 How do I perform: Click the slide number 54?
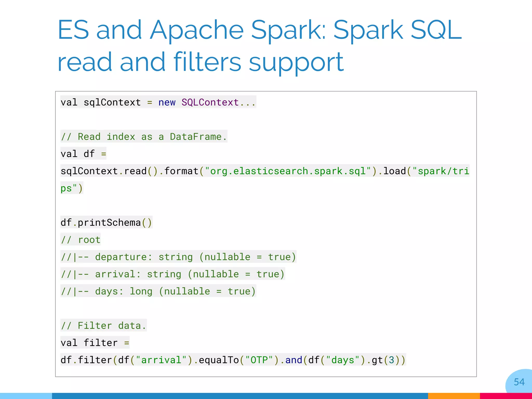pos(519,382)
